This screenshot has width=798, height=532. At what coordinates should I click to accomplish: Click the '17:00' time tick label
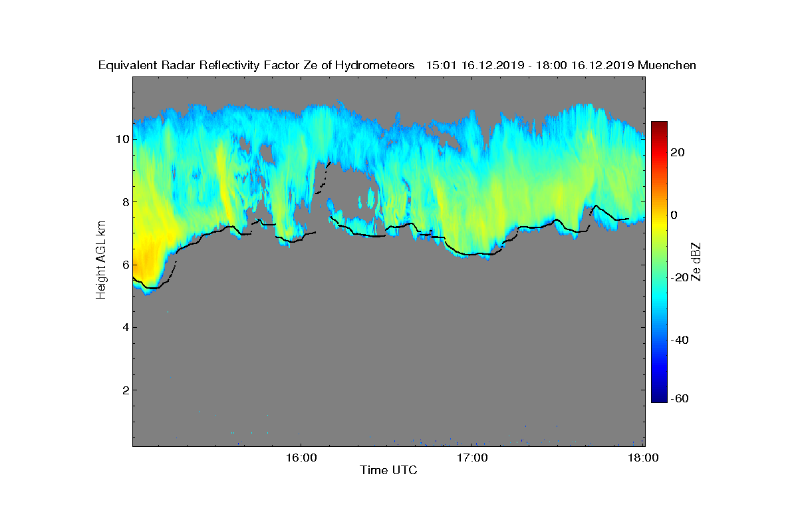(472, 458)
